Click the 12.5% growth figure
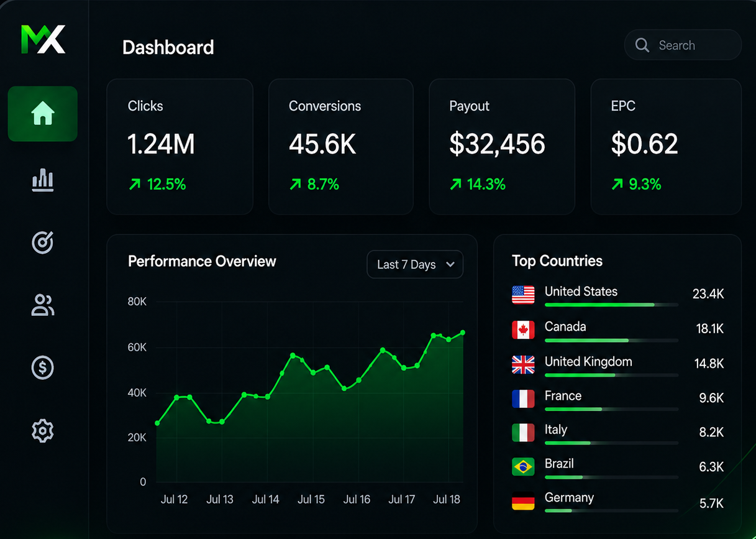Screen dimensions: 756x539 tap(166, 184)
